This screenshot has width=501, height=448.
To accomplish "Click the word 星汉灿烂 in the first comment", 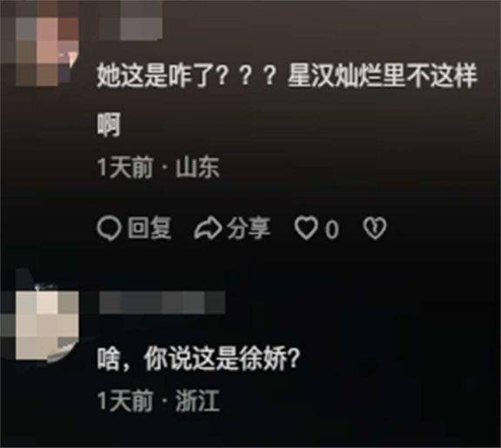I will point(335,76).
